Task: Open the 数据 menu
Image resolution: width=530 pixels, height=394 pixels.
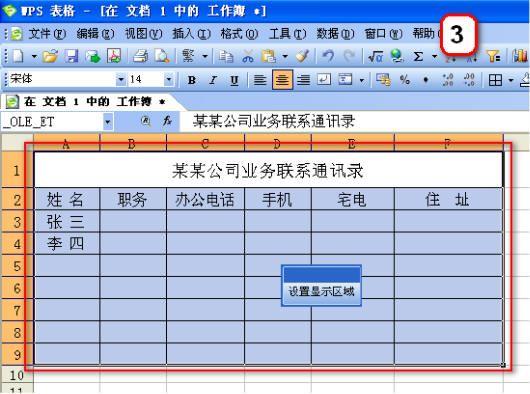Action: 335,33
